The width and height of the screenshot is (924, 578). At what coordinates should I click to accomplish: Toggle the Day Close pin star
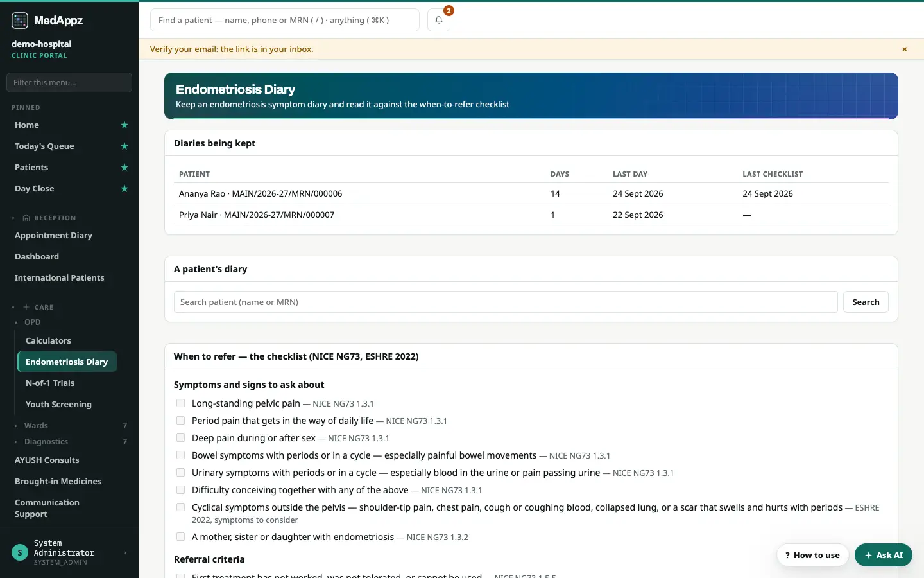(x=124, y=189)
